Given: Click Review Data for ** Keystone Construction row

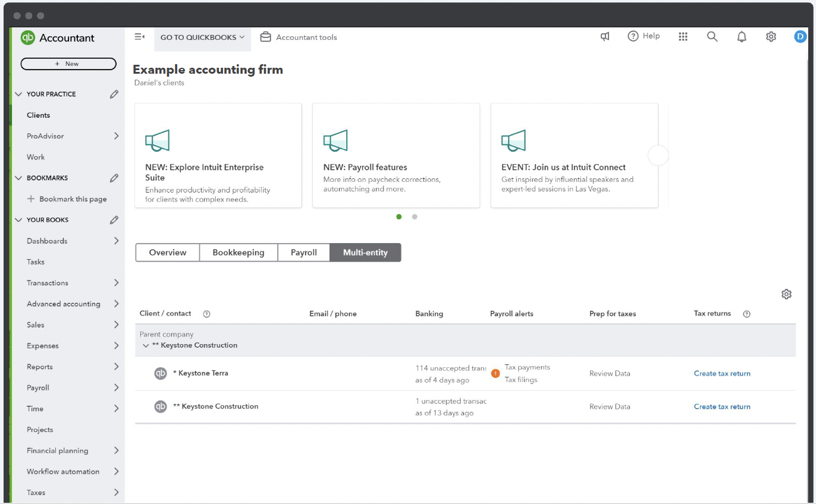Looking at the screenshot, I should (610, 407).
